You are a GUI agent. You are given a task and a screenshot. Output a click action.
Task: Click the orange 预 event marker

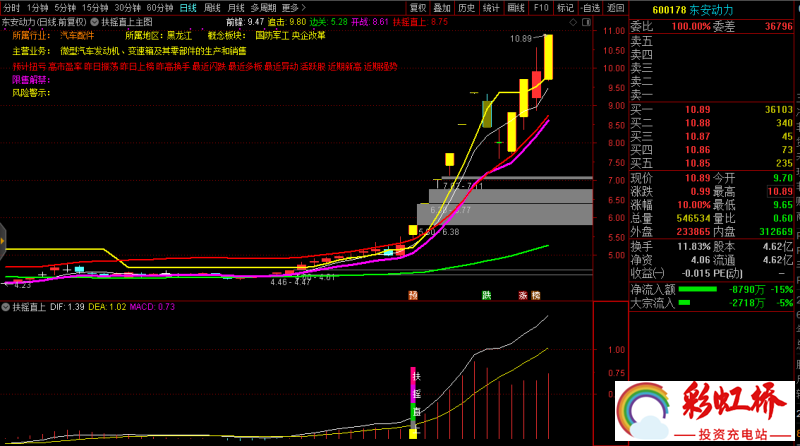(x=413, y=295)
